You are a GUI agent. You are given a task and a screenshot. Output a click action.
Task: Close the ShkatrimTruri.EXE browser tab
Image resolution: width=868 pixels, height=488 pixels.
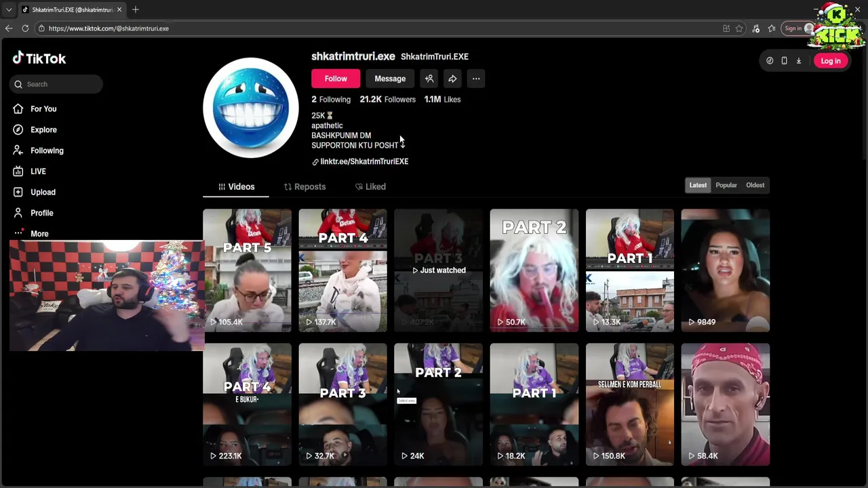(x=119, y=9)
